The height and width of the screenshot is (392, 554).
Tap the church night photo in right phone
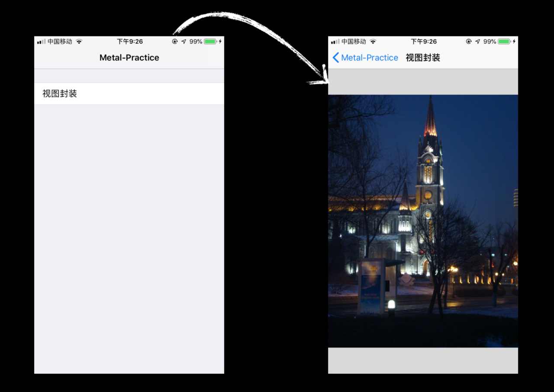[423, 221]
